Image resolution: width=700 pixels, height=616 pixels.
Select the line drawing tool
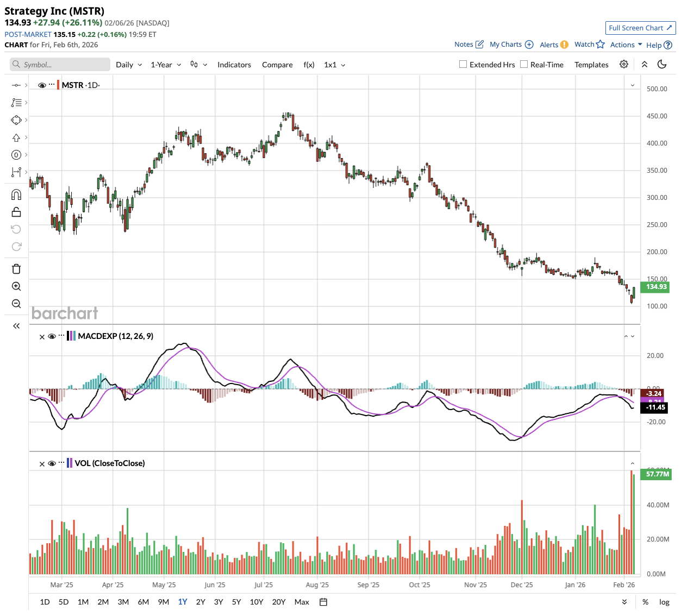pos(16,85)
